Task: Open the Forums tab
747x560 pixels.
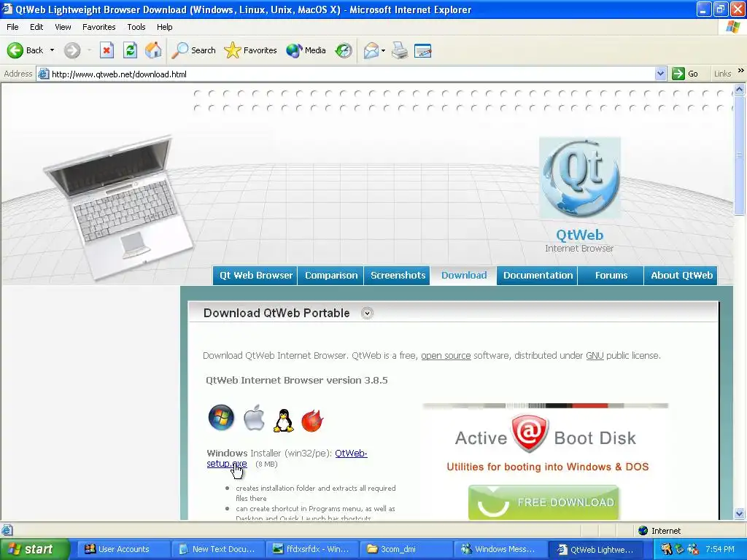Action: pyautogui.click(x=611, y=275)
